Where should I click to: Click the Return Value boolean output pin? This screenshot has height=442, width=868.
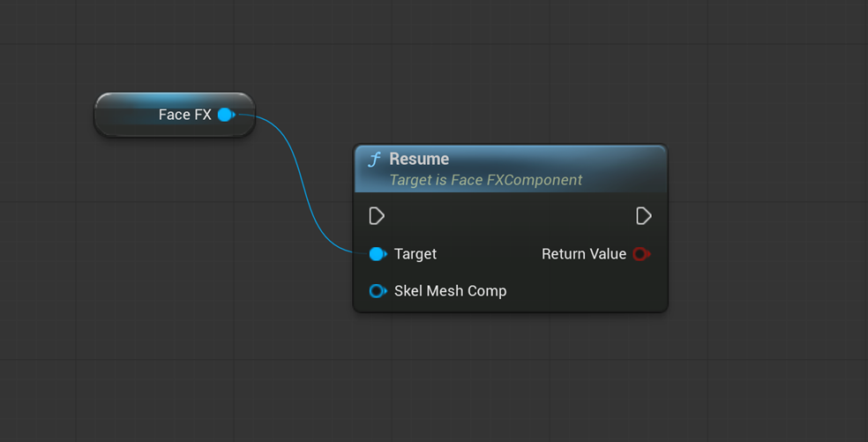click(x=641, y=254)
